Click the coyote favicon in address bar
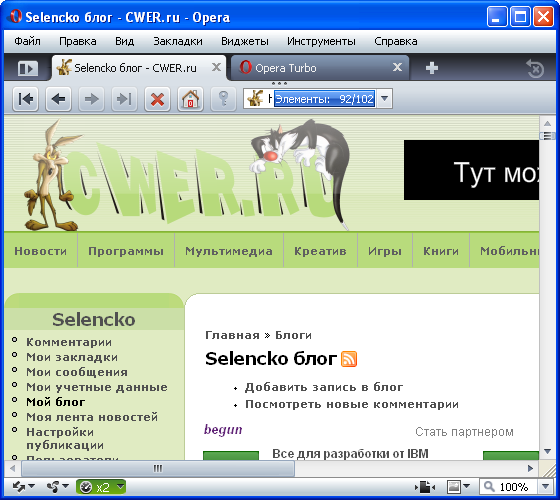Image resolution: width=560 pixels, height=500 pixels. [256, 99]
